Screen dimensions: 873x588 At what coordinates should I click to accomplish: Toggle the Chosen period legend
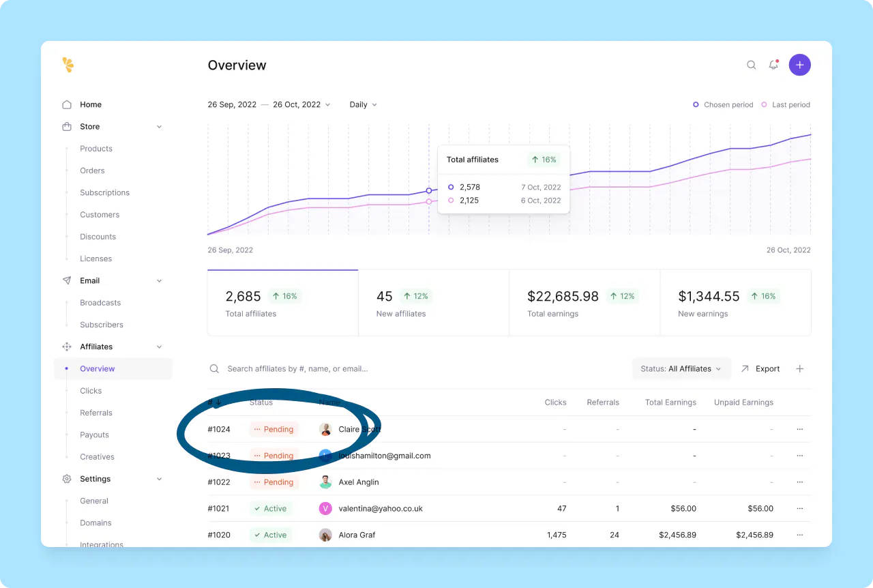(723, 104)
